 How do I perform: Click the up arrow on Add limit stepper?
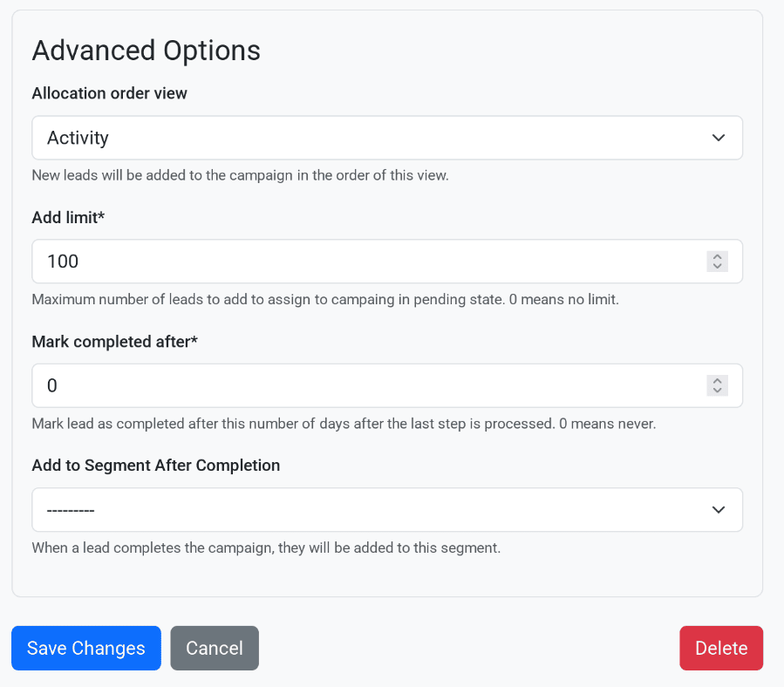(716, 256)
